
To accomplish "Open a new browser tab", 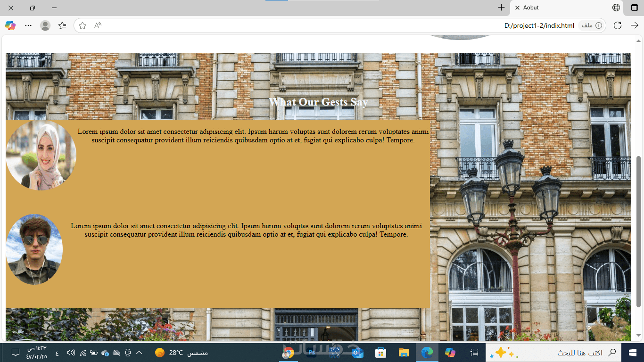I will pyautogui.click(x=501, y=8).
